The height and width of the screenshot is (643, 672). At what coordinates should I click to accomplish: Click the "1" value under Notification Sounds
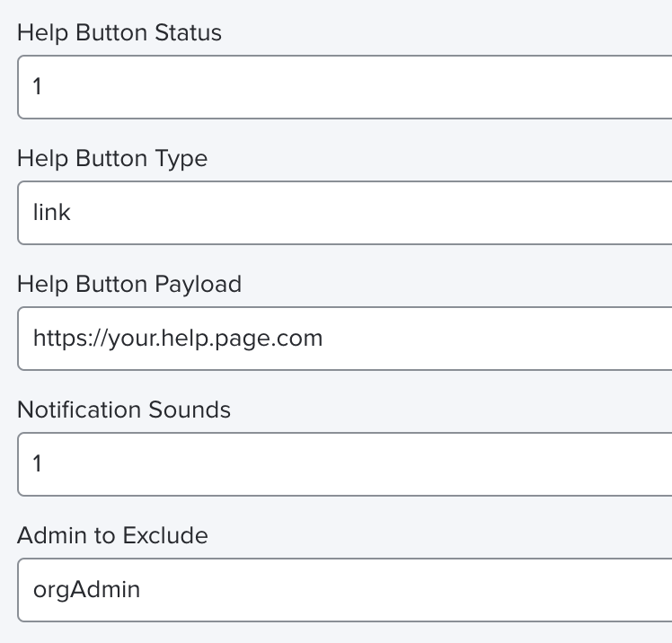(x=38, y=464)
